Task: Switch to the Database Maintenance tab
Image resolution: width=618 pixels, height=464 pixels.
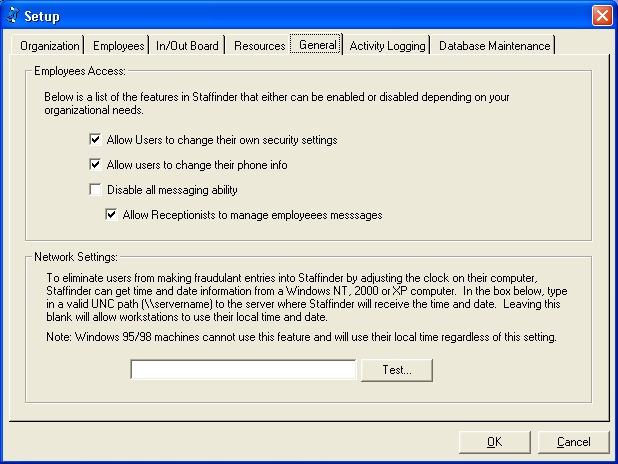Action: click(494, 46)
